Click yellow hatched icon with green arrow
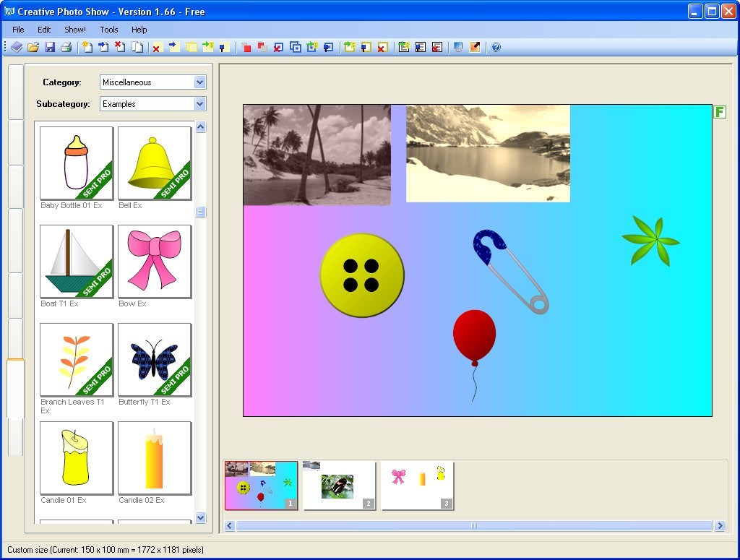This screenshot has width=740, height=560. (x=207, y=47)
